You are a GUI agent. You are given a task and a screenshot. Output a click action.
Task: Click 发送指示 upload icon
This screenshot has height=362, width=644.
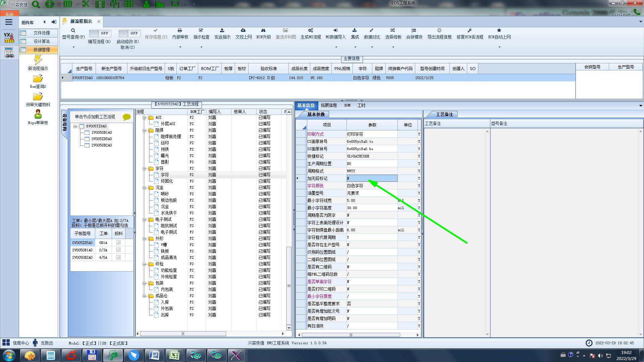tap(222, 31)
